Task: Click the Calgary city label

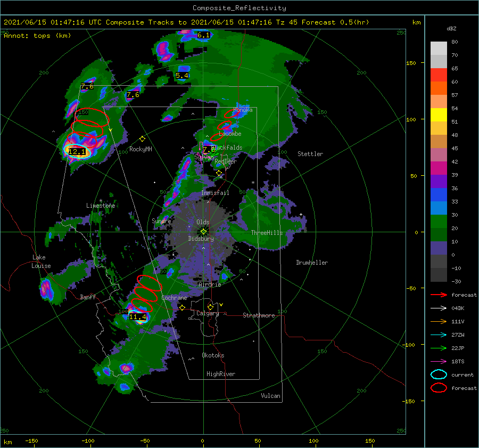Action: (208, 313)
